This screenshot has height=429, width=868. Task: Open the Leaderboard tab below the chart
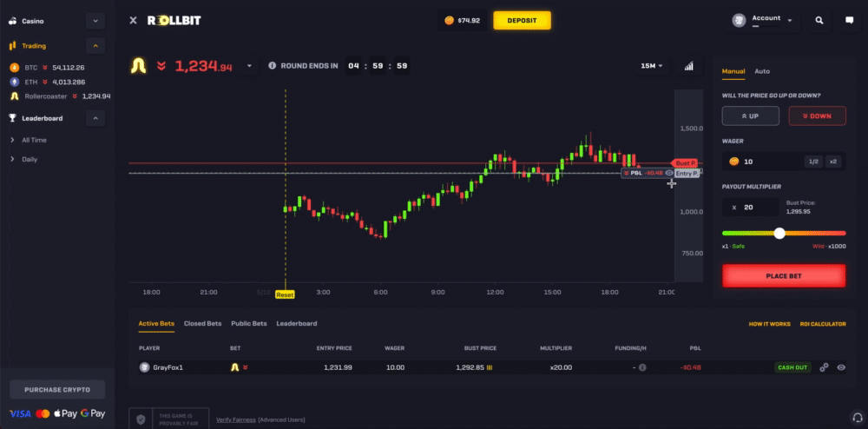297,323
